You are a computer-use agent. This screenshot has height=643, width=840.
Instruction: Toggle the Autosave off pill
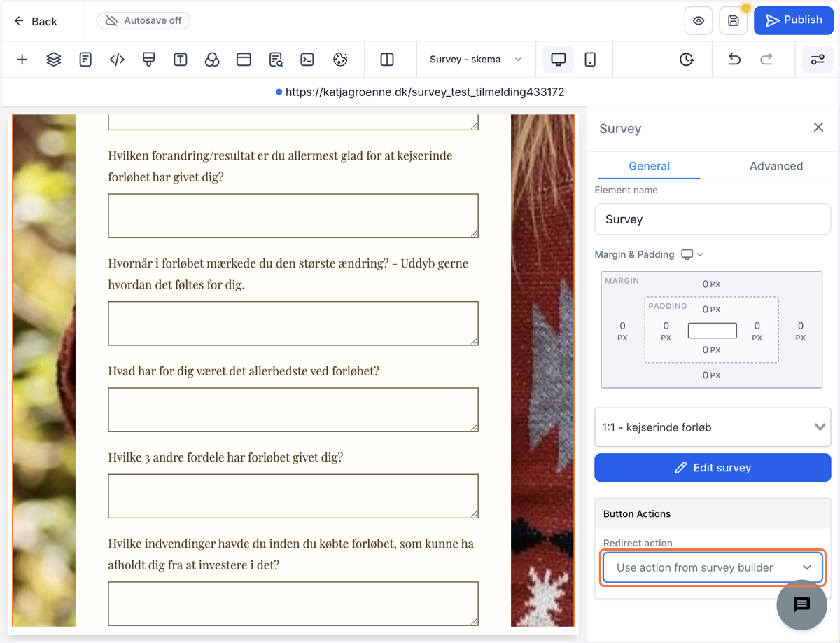click(x=143, y=20)
